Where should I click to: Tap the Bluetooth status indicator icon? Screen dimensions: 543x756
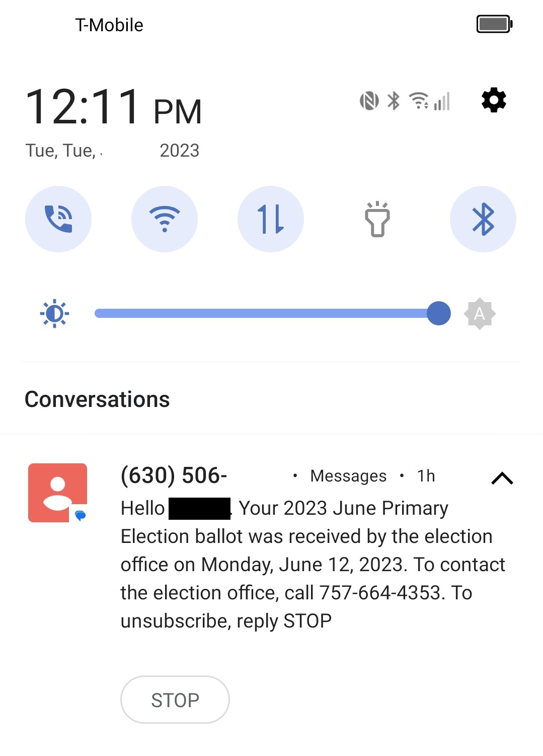click(x=394, y=101)
